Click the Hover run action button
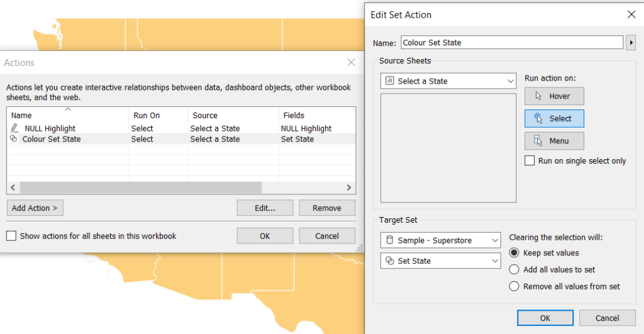This screenshot has width=644, height=334. click(x=554, y=96)
